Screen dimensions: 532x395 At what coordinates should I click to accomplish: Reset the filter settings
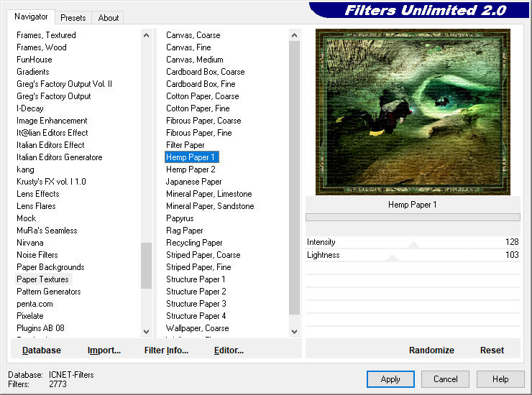492,350
